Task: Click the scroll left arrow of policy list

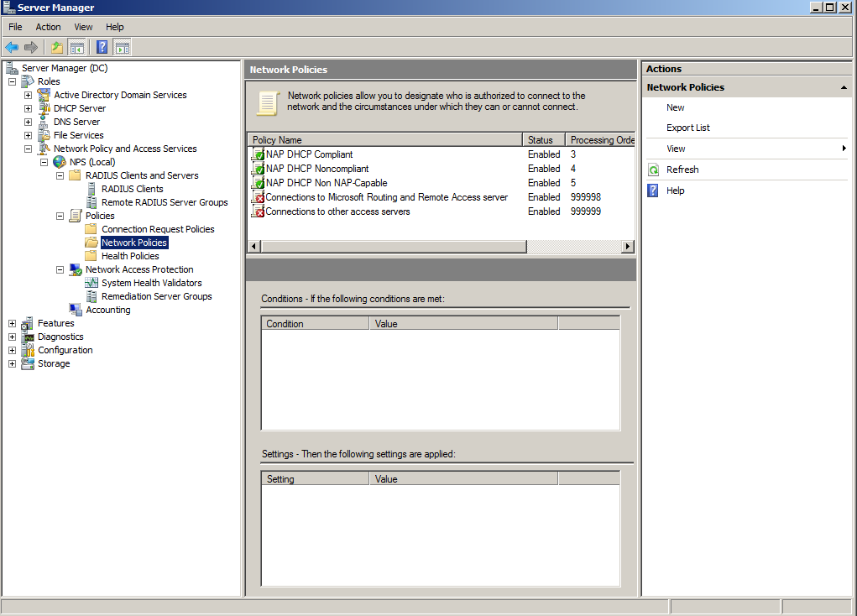Action: tap(254, 247)
